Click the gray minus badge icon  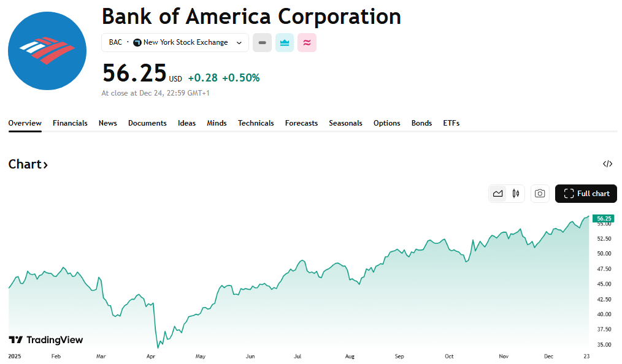click(x=262, y=43)
